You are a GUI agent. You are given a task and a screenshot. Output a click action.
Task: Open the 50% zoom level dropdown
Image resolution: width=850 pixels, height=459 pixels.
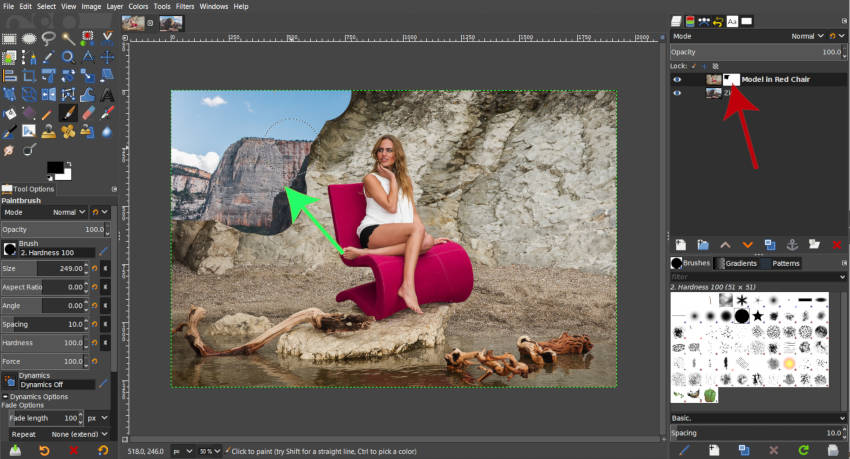210,451
